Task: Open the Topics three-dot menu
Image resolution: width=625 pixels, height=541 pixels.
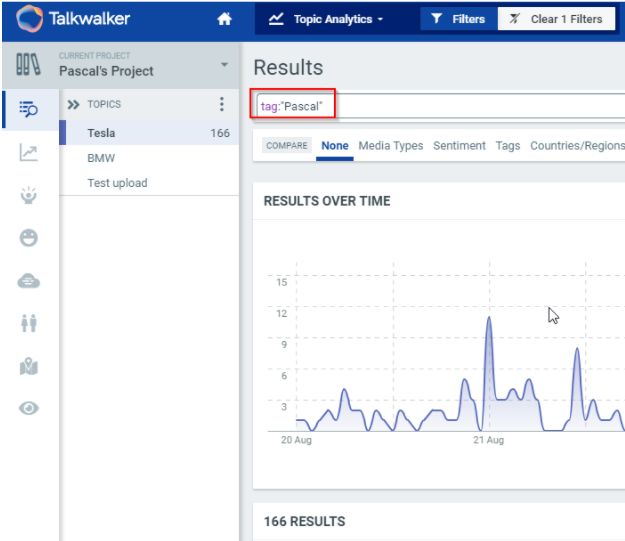Action: [x=222, y=104]
